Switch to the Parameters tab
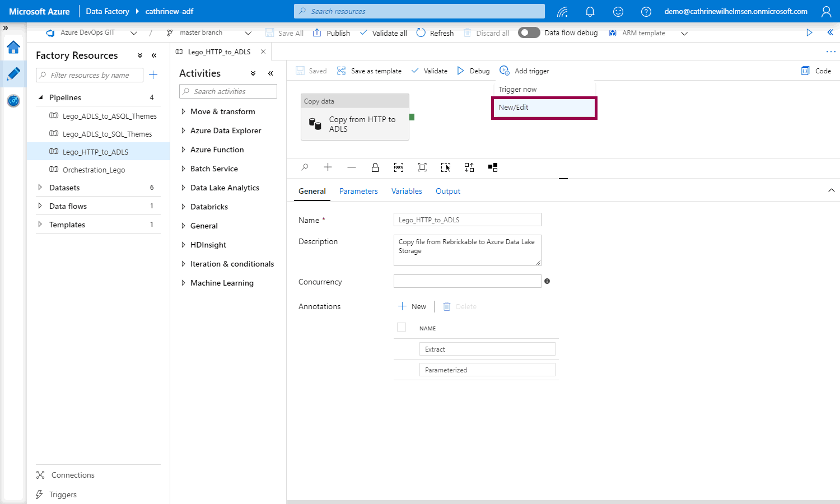This screenshot has height=504, width=840. (x=358, y=191)
